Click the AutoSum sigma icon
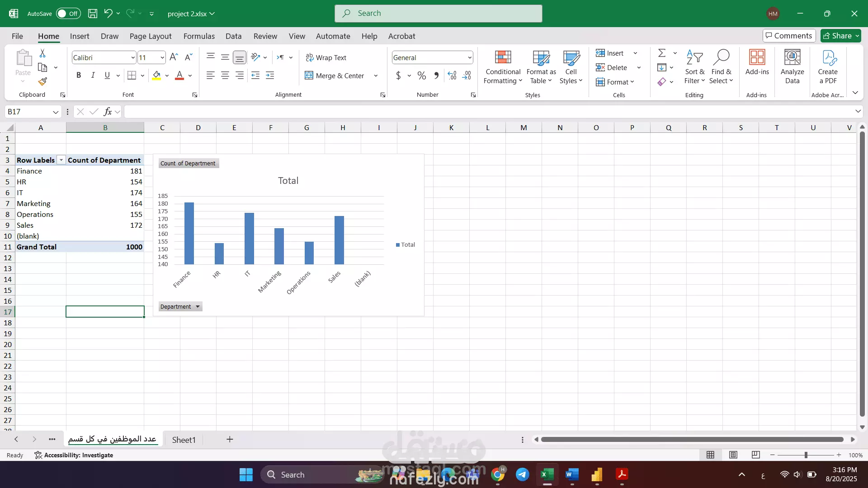The height and width of the screenshot is (488, 868). click(662, 53)
